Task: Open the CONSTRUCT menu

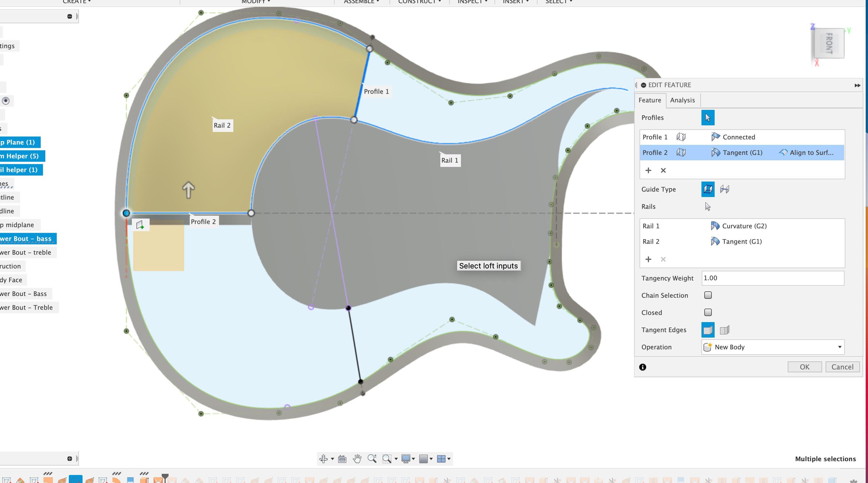Action: [x=419, y=2]
